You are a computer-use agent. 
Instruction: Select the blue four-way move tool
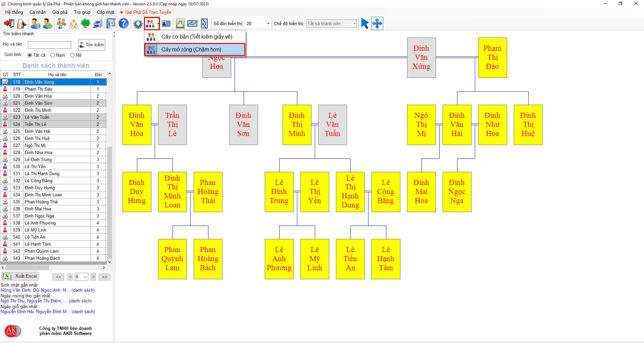(x=377, y=23)
